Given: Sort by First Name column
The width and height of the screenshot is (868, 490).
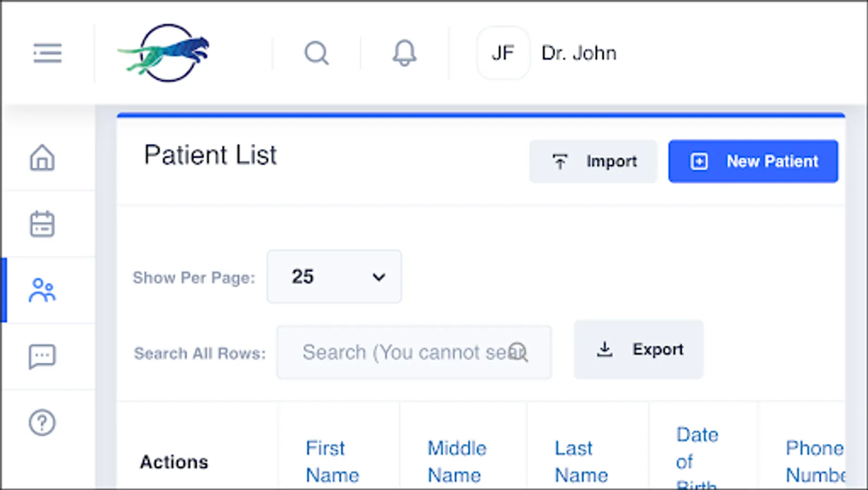Looking at the screenshot, I should [332, 461].
